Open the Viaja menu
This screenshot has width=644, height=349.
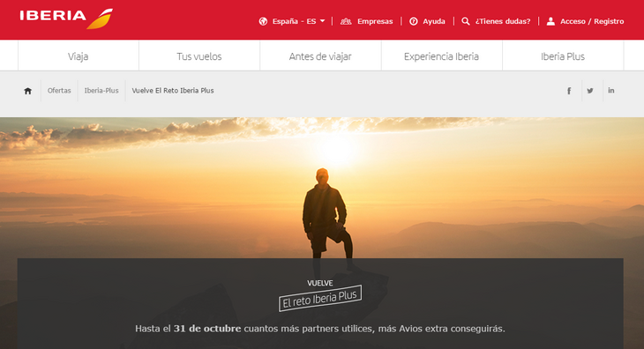[78, 56]
